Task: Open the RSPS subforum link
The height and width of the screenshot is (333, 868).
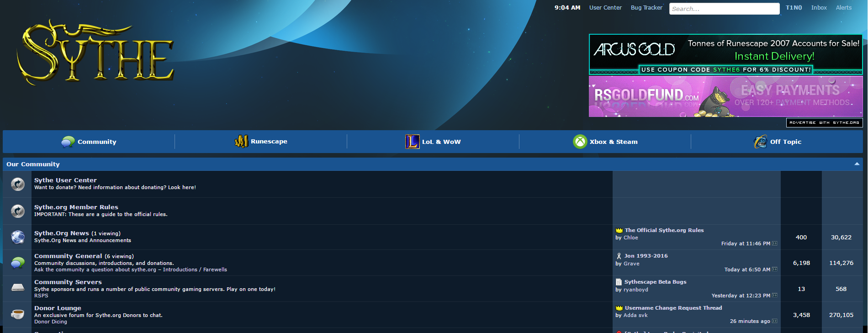Action: (x=41, y=296)
